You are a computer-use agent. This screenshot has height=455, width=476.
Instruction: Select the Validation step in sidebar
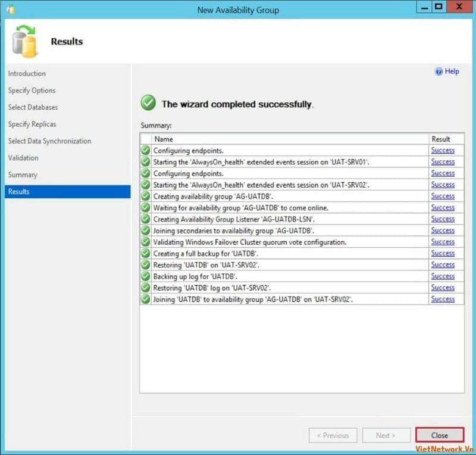[23, 158]
